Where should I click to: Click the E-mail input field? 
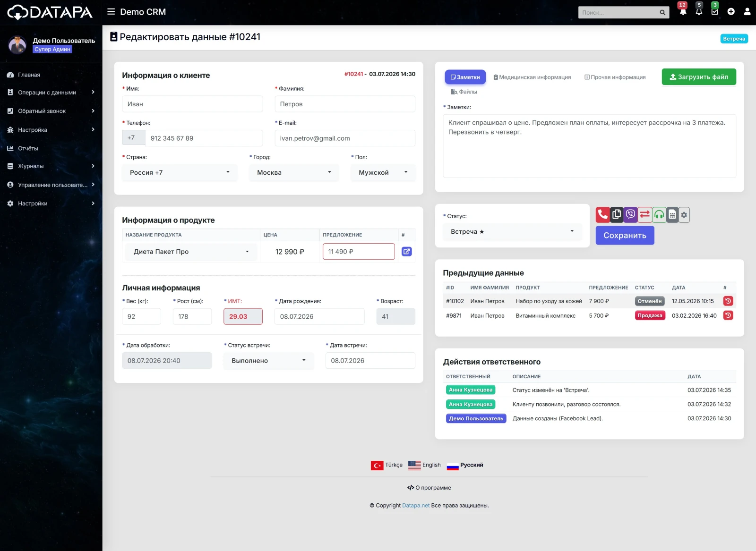pyautogui.click(x=345, y=138)
